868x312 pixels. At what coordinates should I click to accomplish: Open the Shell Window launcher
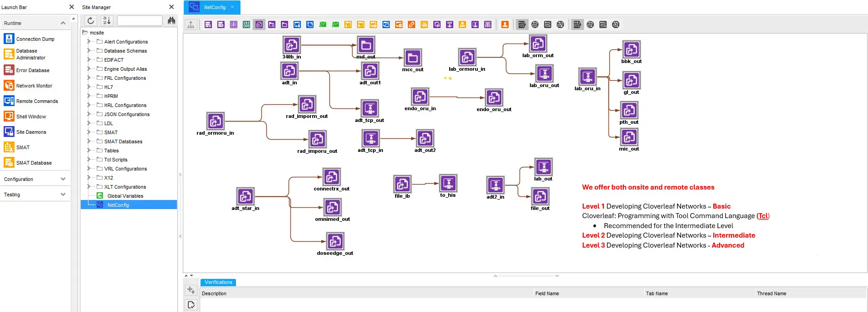tap(31, 117)
